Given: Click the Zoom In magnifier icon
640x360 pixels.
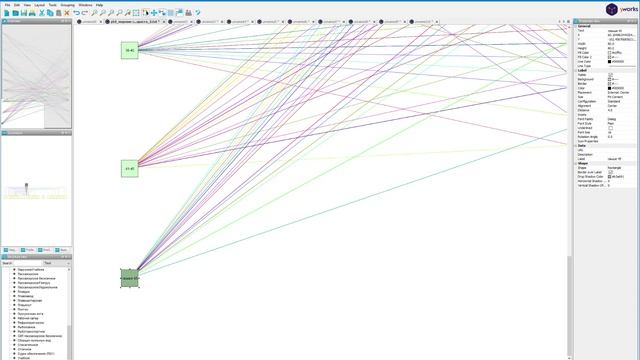Looking at the screenshot, I should [x=94, y=13].
